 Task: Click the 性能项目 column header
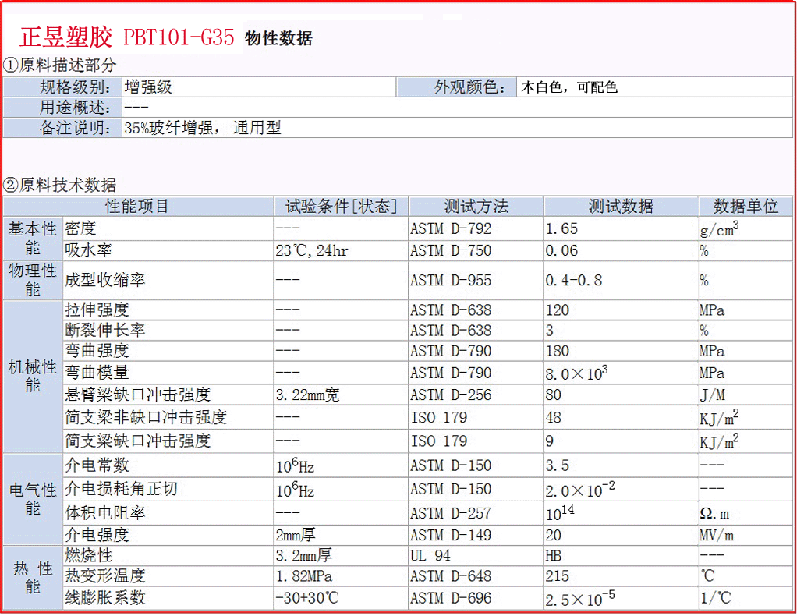137,207
